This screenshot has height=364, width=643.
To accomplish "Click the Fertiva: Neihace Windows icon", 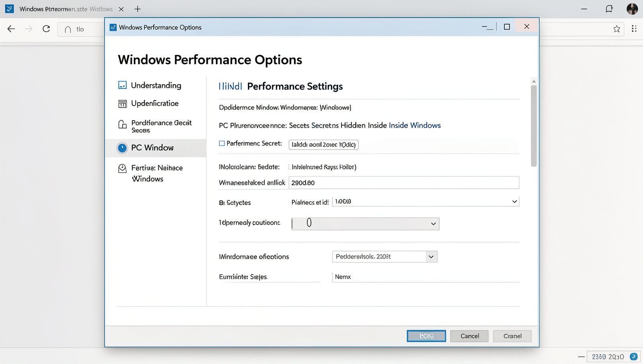I will tap(122, 168).
